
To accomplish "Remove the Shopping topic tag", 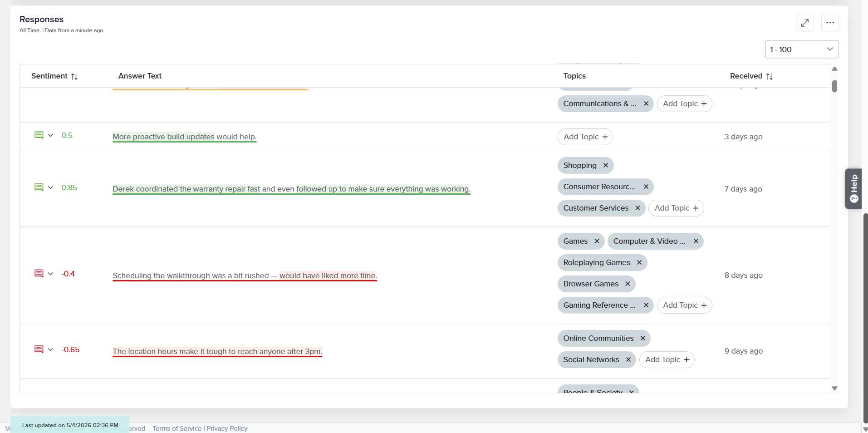I will click(x=605, y=165).
